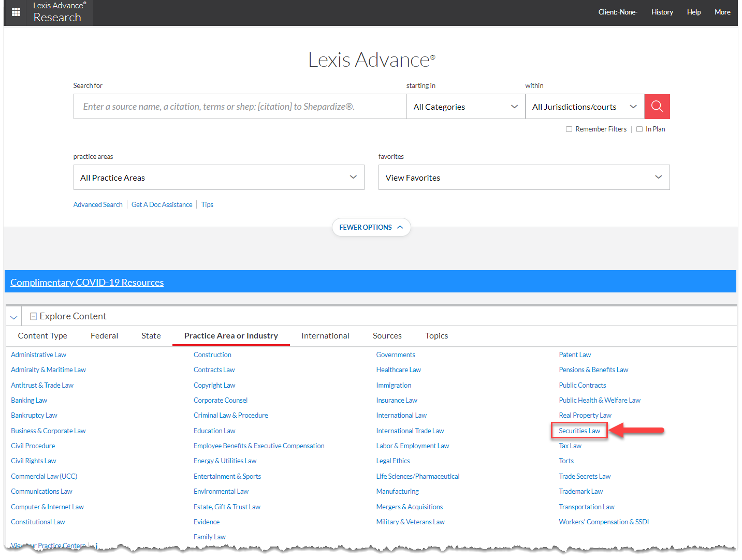This screenshot has width=742, height=560.
Task: Open the All Jurisdictions/courts dropdown
Action: click(585, 107)
